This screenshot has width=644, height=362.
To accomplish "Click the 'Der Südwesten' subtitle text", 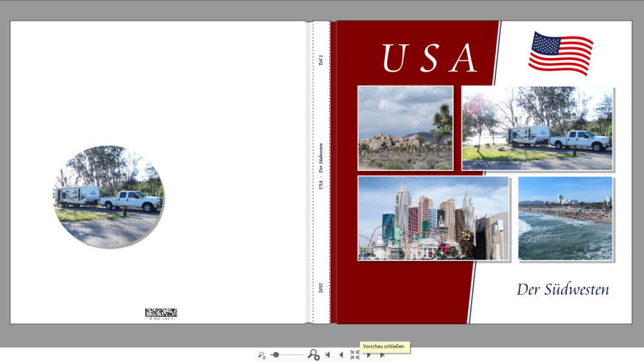I will tap(562, 290).
